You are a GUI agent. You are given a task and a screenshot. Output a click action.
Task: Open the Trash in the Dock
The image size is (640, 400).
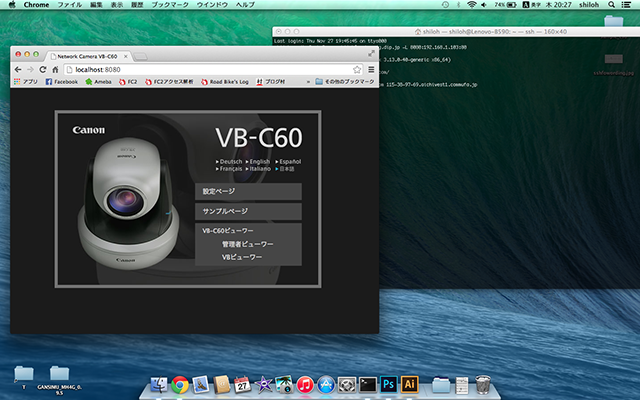483,384
